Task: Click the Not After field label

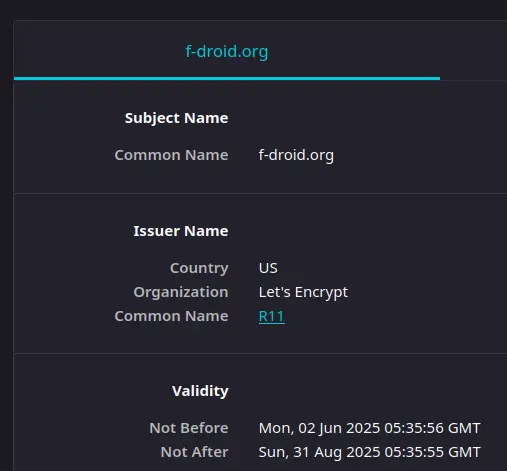Action: [194, 452]
